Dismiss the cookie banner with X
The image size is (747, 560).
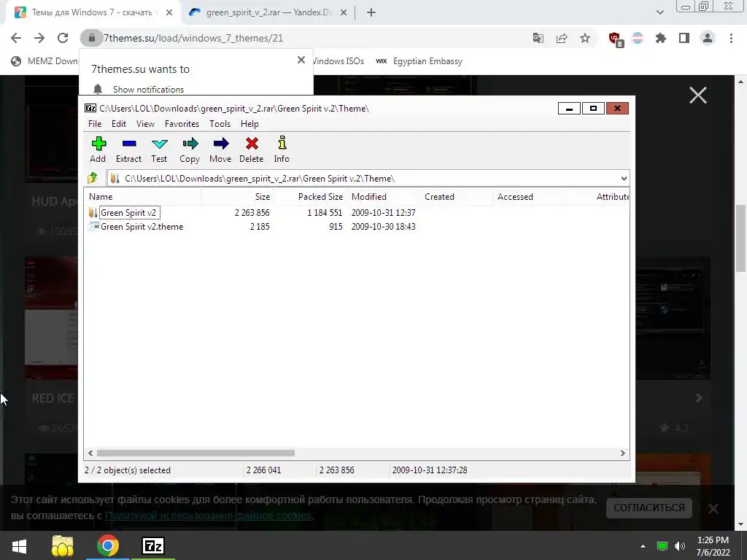click(x=713, y=508)
